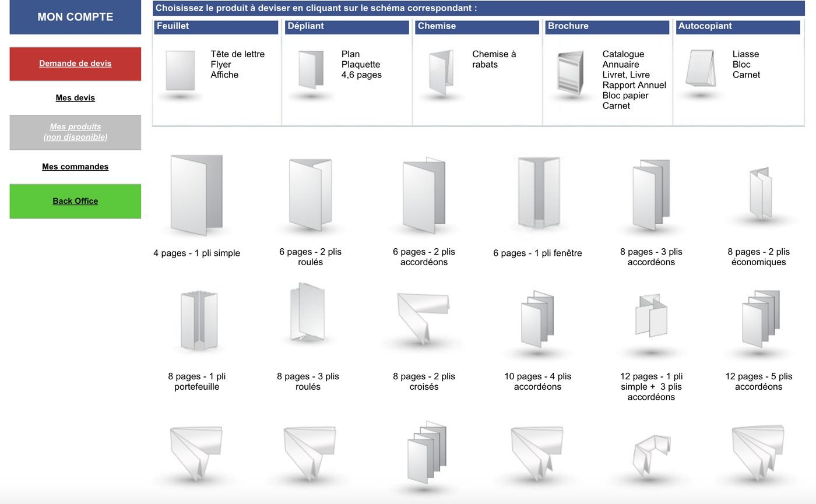Click the '8 pages - 2 plis croisés' label
Screen dimensions: 816x504
coord(424,382)
